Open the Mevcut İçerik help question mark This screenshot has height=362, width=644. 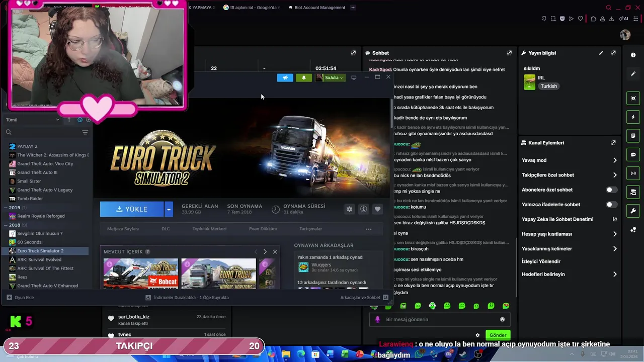pyautogui.click(x=147, y=251)
